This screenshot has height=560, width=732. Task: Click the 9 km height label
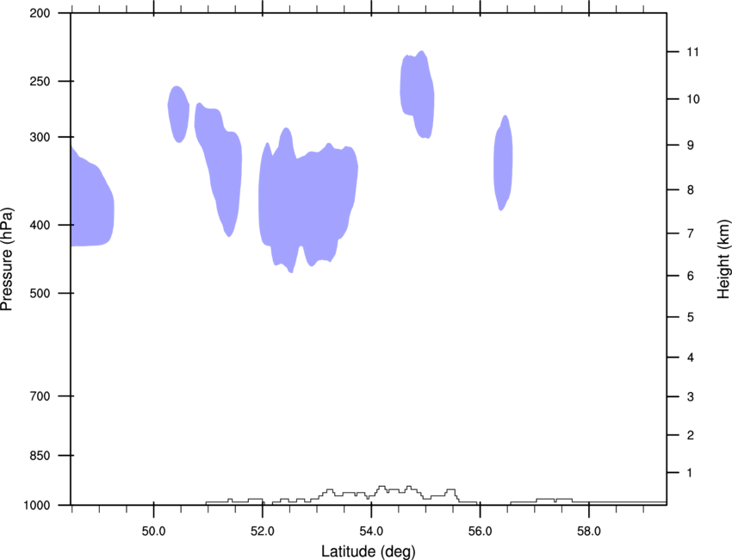pos(690,146)
